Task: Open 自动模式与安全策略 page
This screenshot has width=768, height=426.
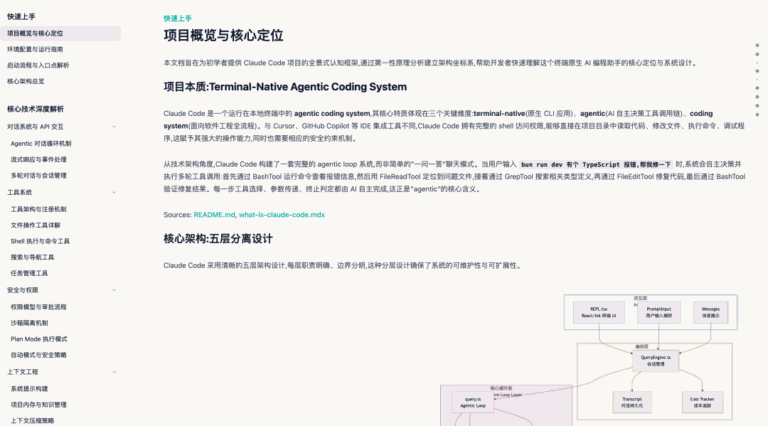Action: (39, 355)
